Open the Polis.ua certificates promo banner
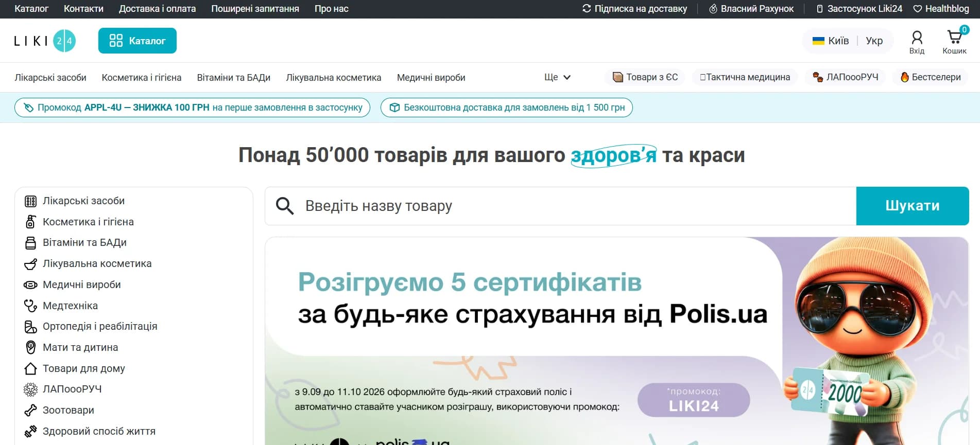 (617, 341)
